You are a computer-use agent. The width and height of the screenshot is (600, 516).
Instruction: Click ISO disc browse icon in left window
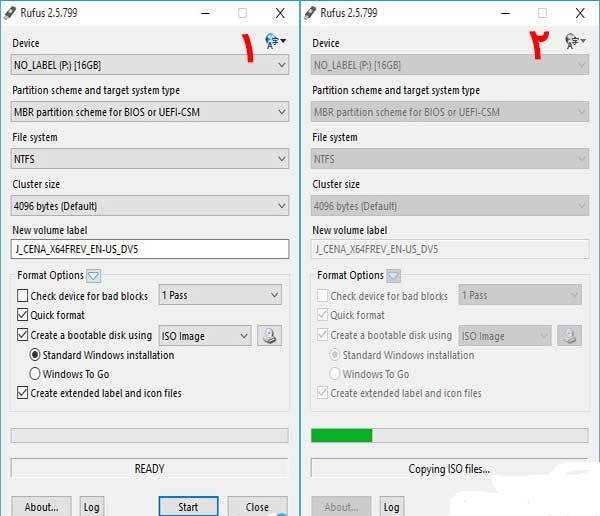[270, 336]
